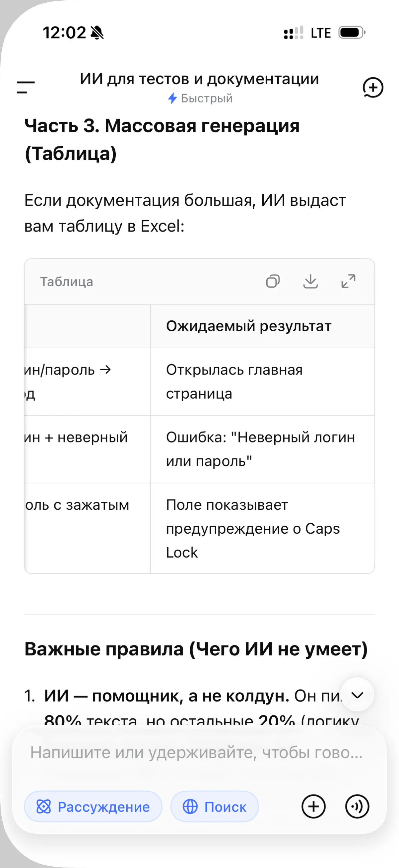The height and width of the screenshot is (868, 399).
Task: Tap the Ожидаемый результат column header
Action: 262,326
